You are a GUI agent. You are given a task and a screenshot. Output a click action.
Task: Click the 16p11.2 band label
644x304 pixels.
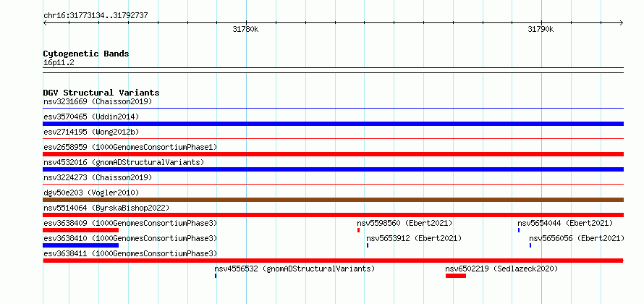pos(59,63)
